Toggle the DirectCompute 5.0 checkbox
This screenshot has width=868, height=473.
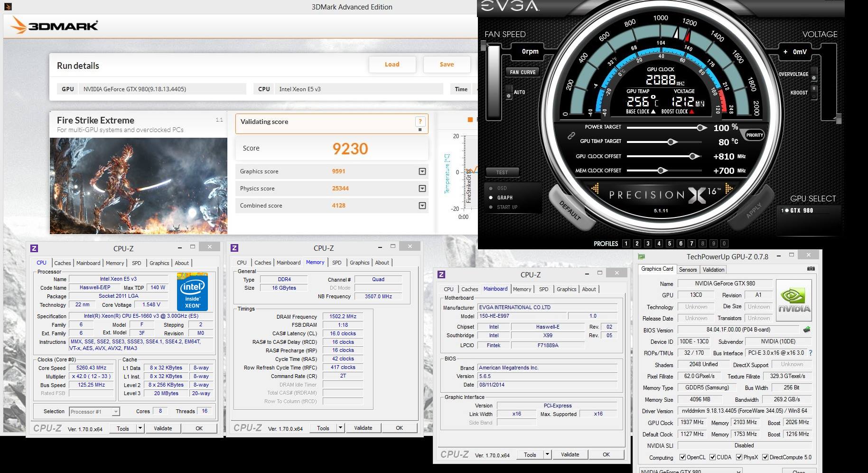pyautogui.click(x=765, y=457)
